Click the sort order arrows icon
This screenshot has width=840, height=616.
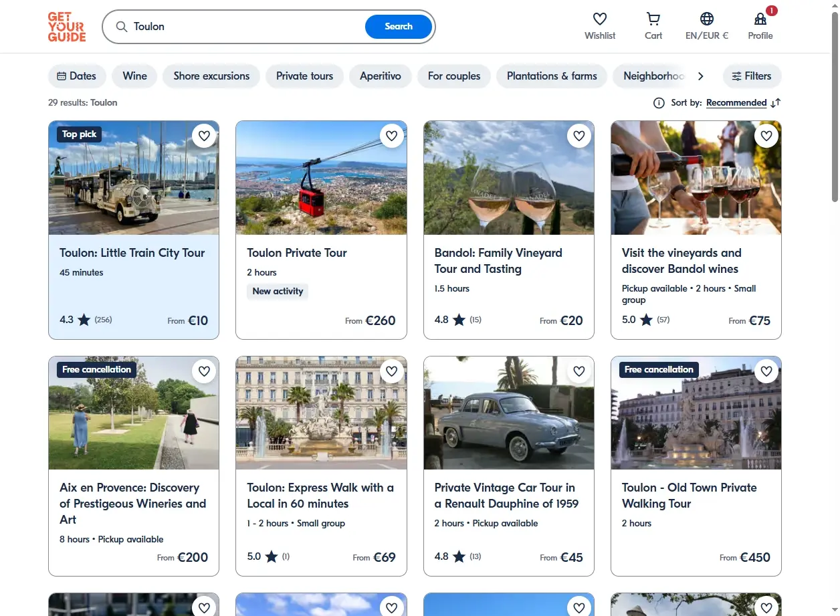point(776,103)
